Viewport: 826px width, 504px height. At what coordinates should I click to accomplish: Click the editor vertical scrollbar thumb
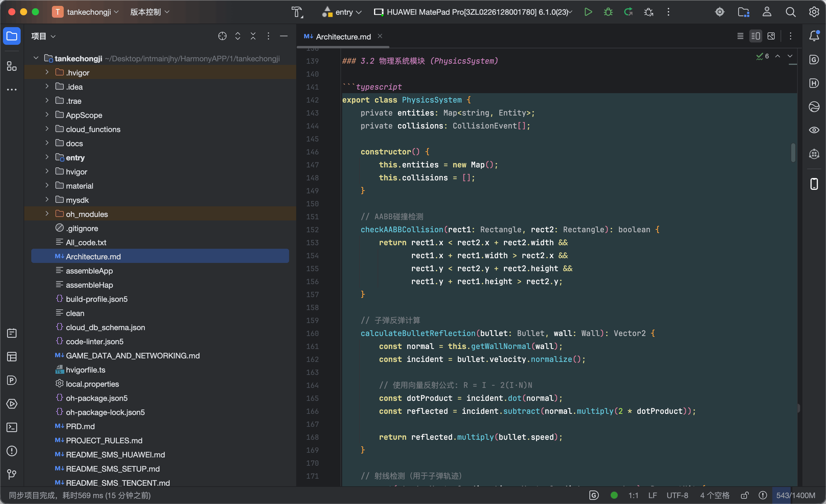click(x=793, y=152)
